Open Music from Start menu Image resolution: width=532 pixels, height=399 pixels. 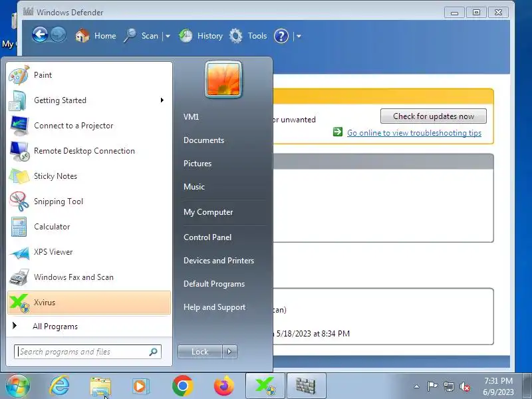[194, 187]
